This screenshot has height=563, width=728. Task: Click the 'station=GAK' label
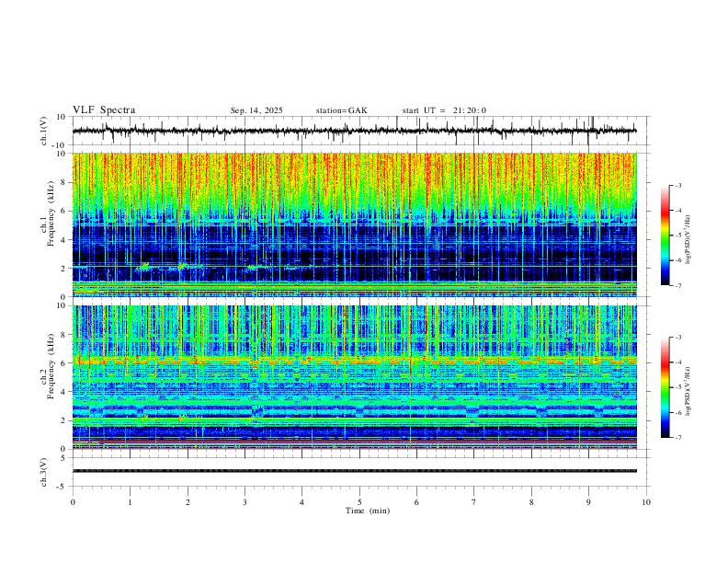click(341, 110)
